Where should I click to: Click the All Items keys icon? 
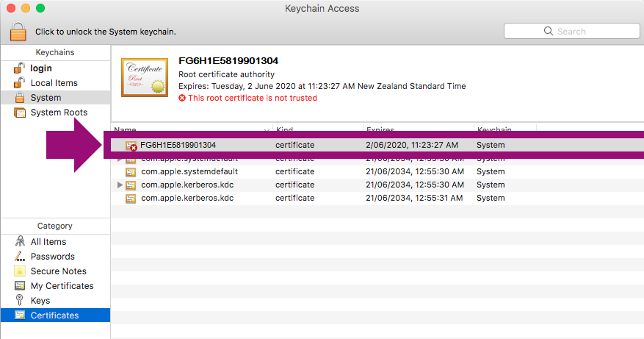(20, 241)
